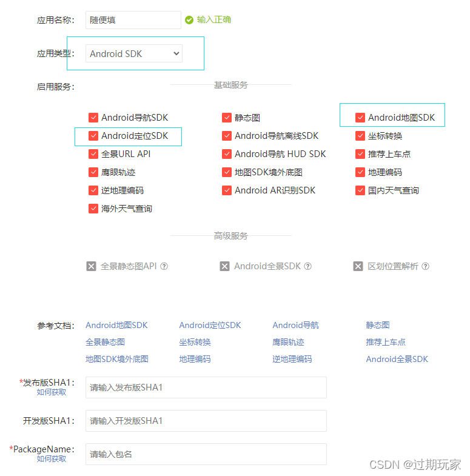Click help icon next to Android全景SDK
The width and height of the screenshot is (470, 476).
coord(308,266)
